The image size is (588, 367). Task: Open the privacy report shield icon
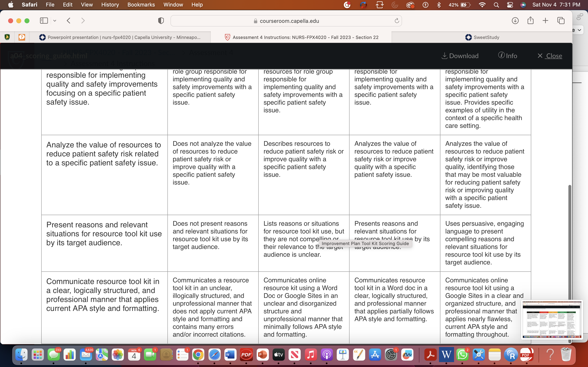pyautogui.click(x=161, y=21)
